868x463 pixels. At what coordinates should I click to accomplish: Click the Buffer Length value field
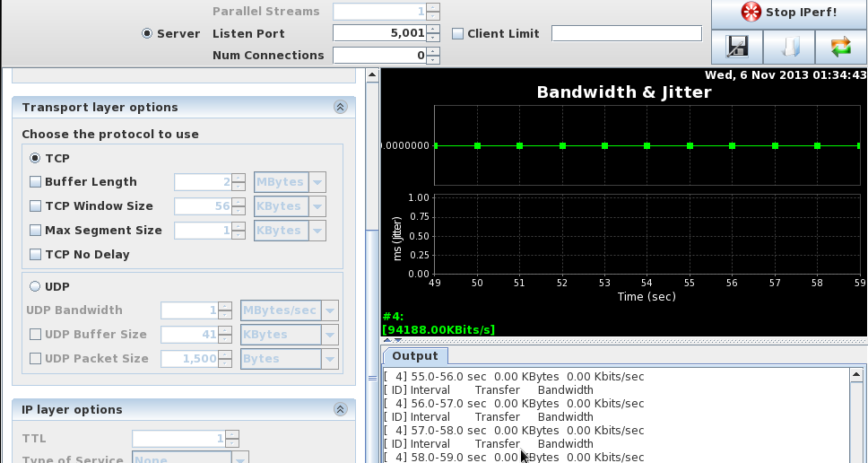tap(204, 181)
